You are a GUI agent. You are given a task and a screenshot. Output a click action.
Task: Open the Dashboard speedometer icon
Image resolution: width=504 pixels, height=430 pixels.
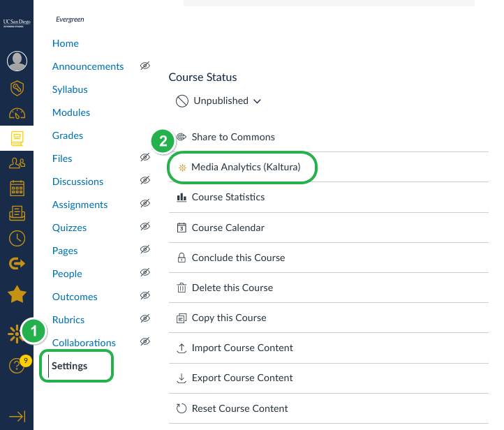coord(17,114)
